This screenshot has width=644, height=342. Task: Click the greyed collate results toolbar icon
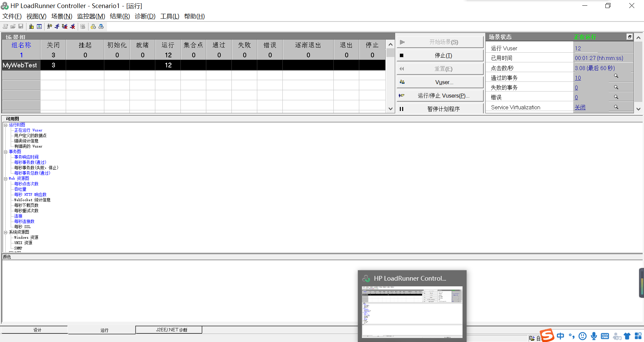pos(83,26)
